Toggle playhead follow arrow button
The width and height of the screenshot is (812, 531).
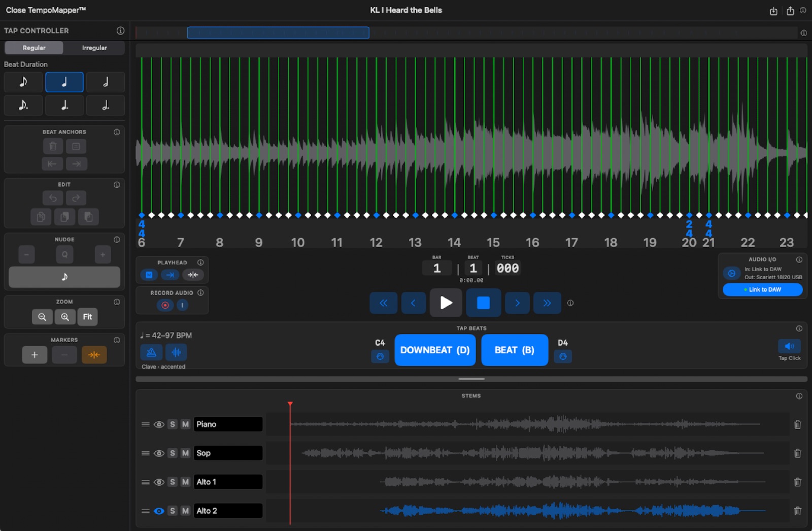click(170, 275)
